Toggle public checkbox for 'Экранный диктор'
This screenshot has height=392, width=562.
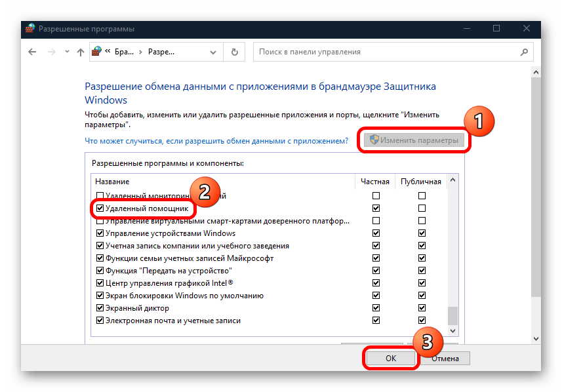click(x=422, y=308)
